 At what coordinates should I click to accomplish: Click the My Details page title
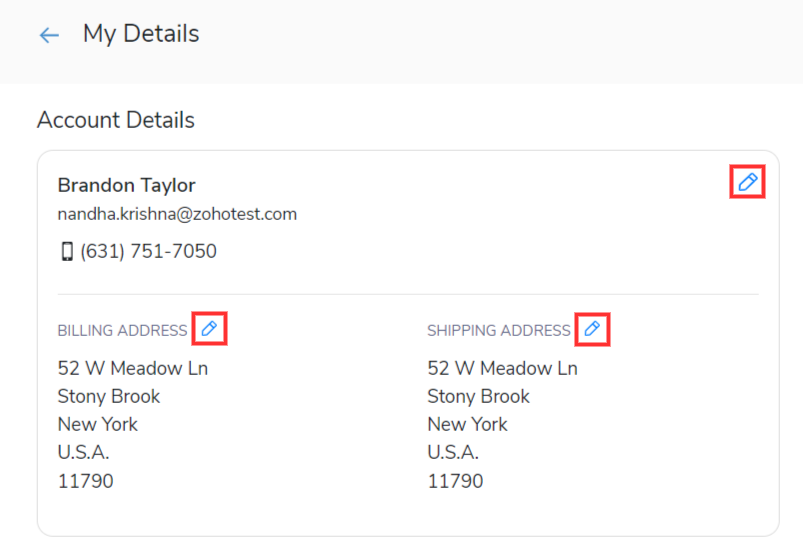(141, 34)
